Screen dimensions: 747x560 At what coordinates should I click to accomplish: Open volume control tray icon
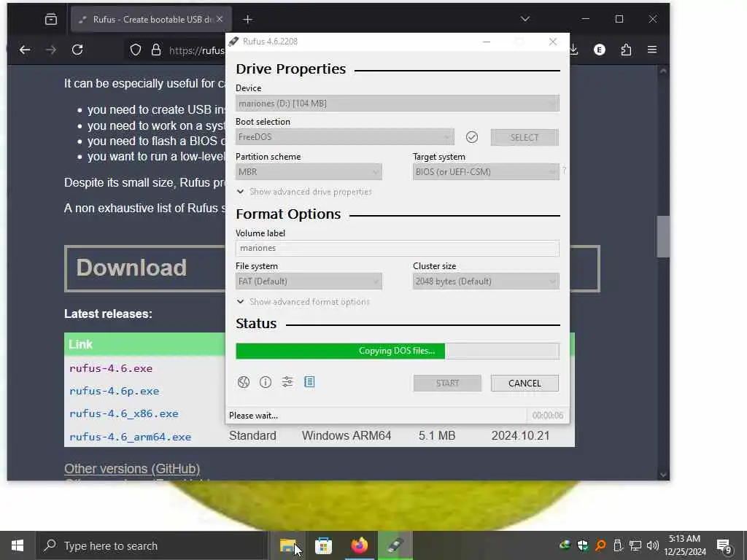653,545
